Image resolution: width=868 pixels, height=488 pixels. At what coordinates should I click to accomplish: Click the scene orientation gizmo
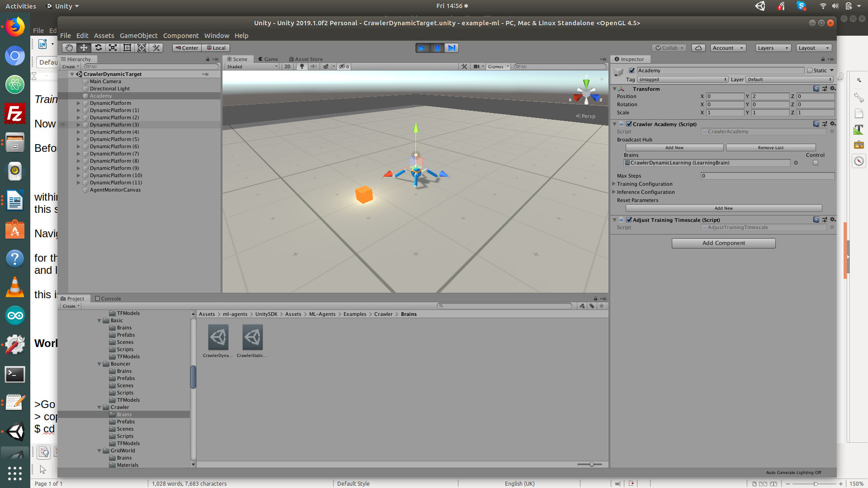(x=586, y=92)
